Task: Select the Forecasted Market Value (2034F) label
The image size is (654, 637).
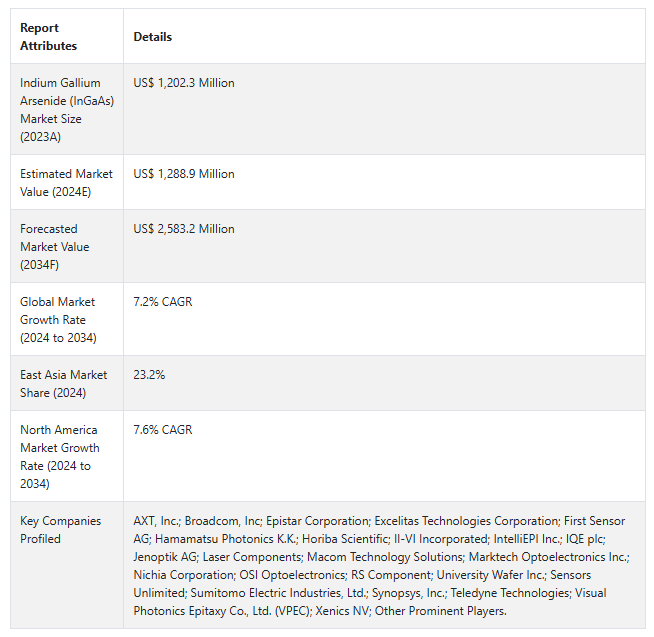Action: 55,247
